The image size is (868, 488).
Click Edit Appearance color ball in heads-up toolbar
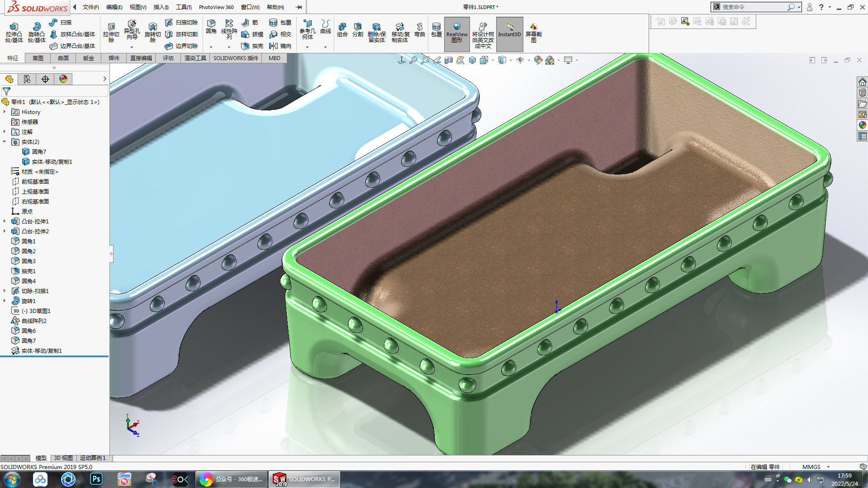[538, 60]
